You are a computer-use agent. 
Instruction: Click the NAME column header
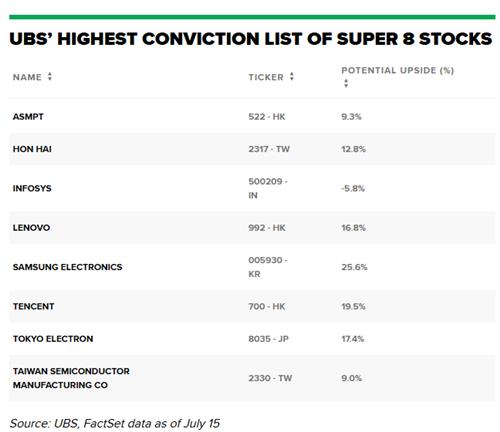tap(27, 77)
